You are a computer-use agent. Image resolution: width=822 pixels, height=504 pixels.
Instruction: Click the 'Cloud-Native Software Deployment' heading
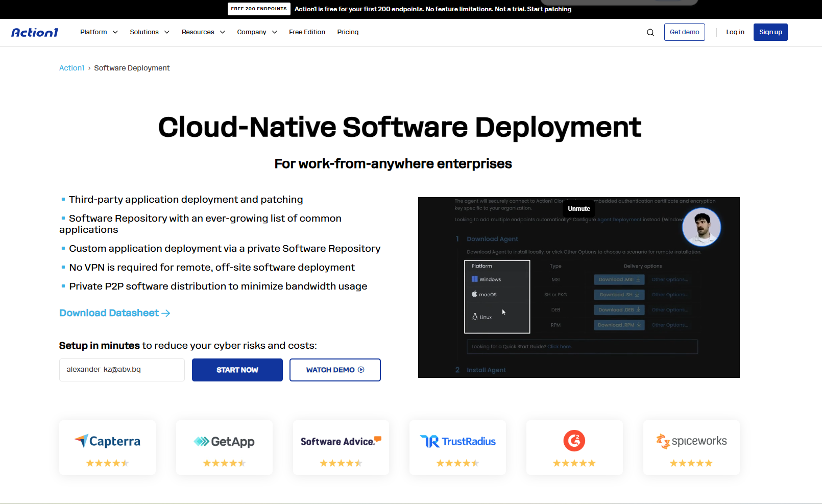tap(400, 127)
